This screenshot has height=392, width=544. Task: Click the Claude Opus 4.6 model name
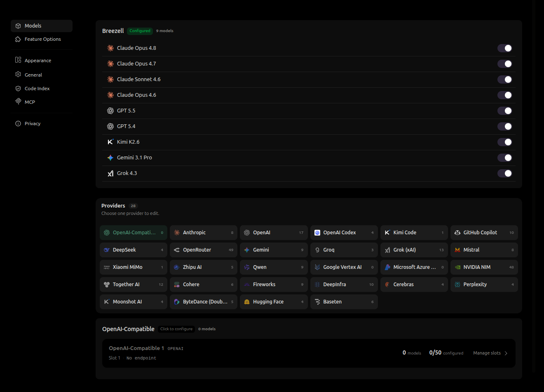[136, 95]
